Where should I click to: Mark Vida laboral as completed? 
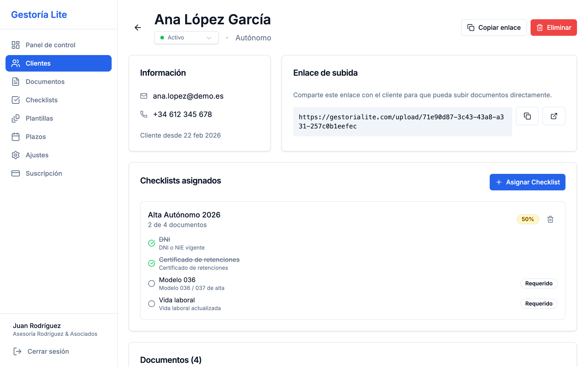tap(152, 303)
